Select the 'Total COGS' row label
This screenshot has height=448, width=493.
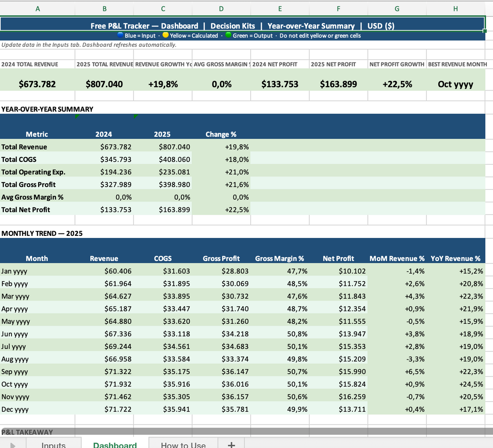coord(19,159)
